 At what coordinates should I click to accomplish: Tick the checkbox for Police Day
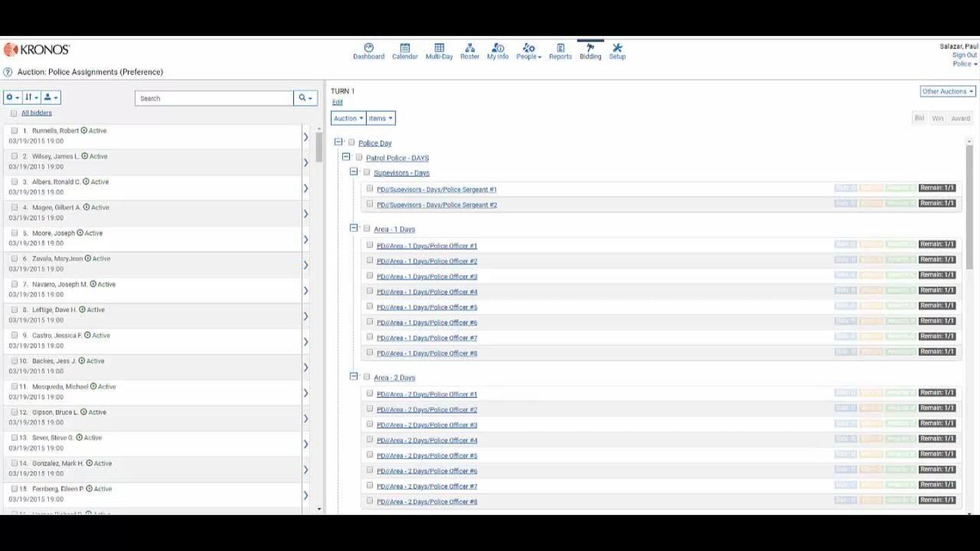point(350,143)
